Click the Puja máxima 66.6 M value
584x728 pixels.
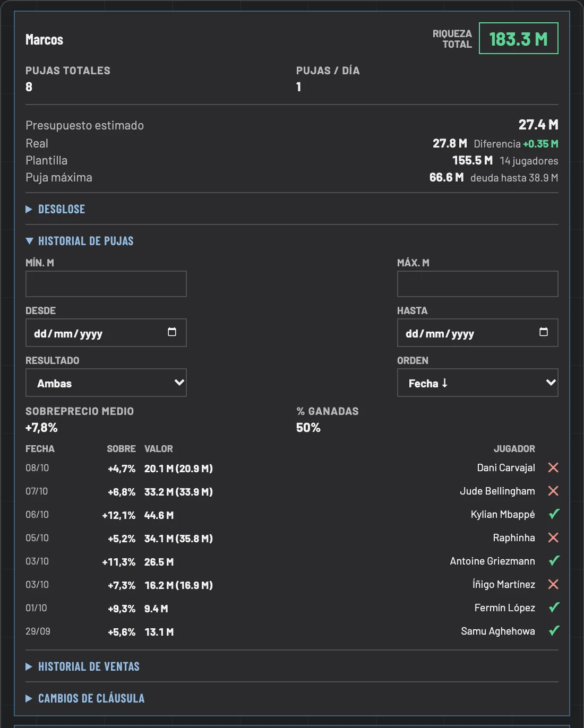tap(446, 177)
